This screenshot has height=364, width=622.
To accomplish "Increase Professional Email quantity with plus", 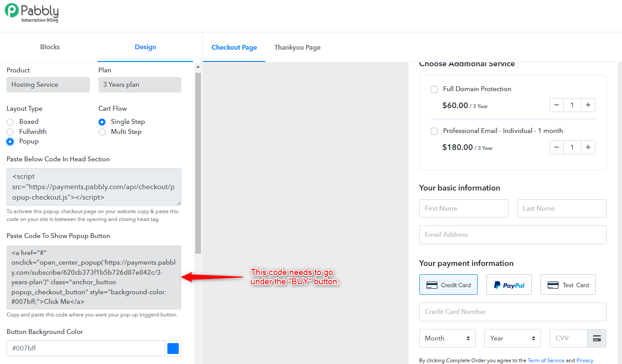I will [x=588, y=147].
